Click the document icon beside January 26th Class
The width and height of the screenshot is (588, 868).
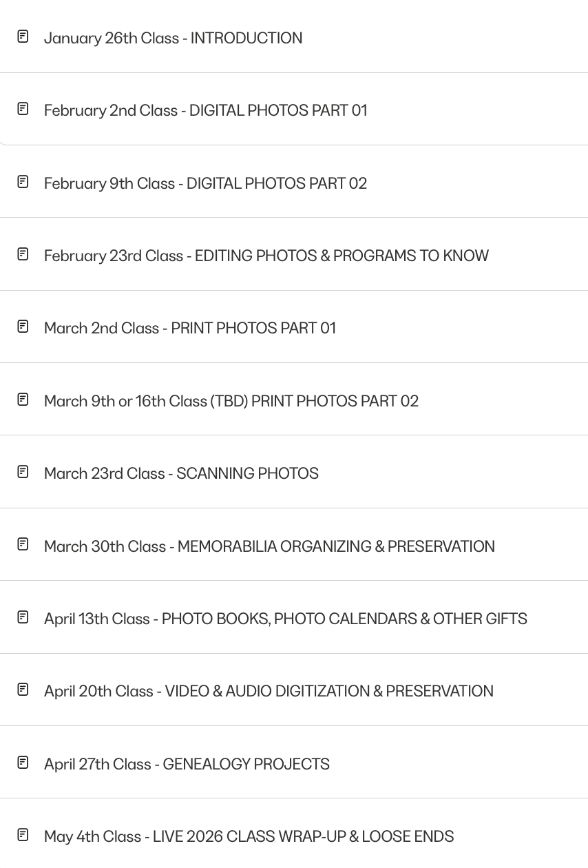[x=23, y=37]
